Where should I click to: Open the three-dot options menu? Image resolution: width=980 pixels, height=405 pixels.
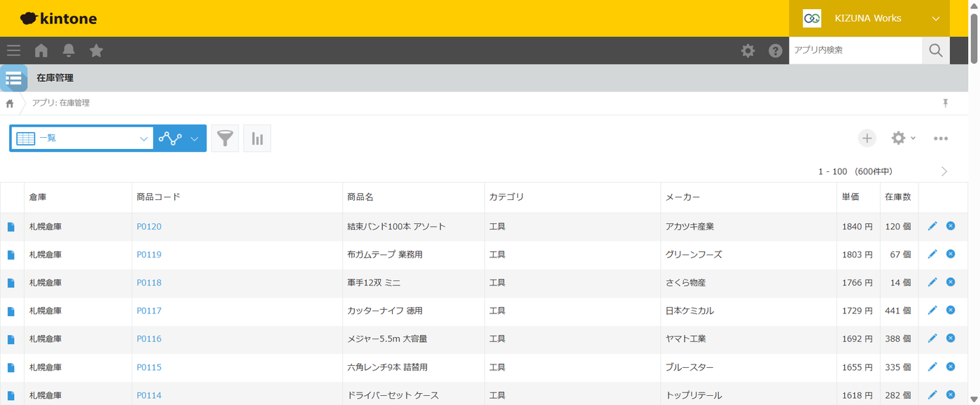(941, 138)
